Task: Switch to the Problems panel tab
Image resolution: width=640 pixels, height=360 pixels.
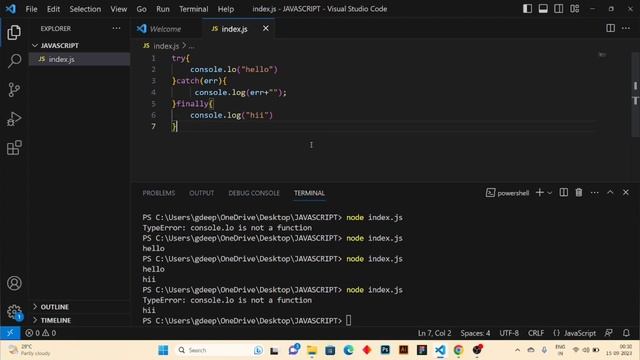Action: point(159,193)
